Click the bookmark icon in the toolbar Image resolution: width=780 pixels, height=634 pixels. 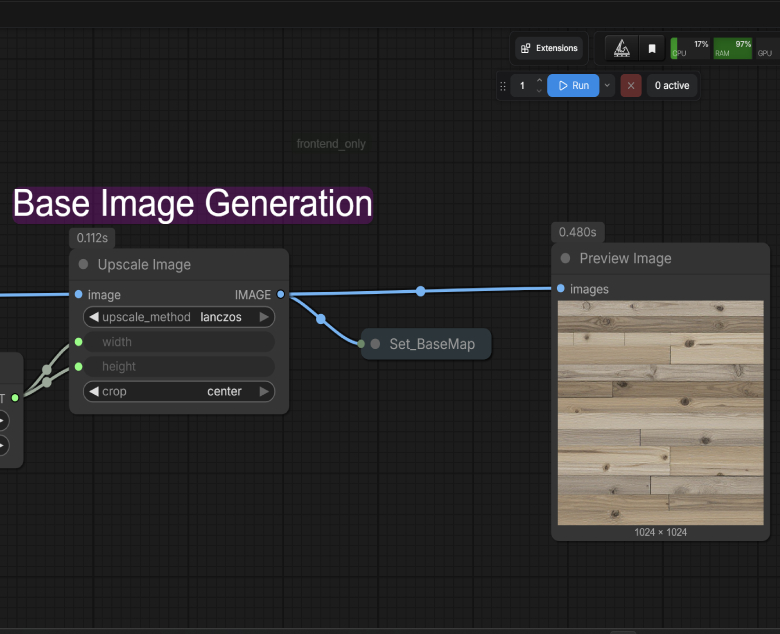point(652,48)
